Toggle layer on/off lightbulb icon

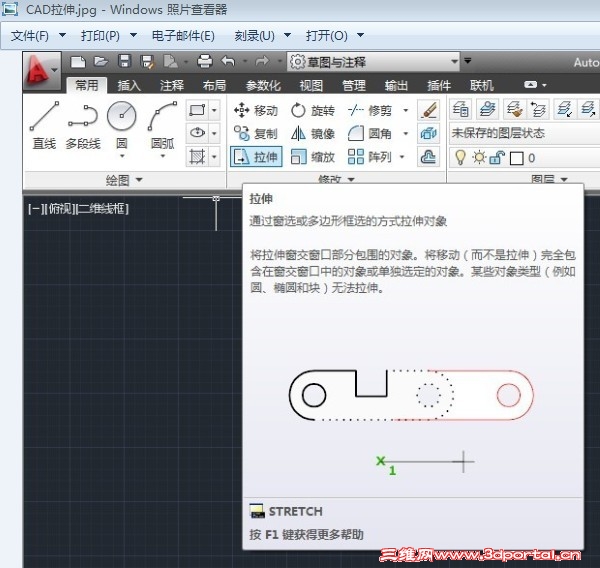click(460, 158)
